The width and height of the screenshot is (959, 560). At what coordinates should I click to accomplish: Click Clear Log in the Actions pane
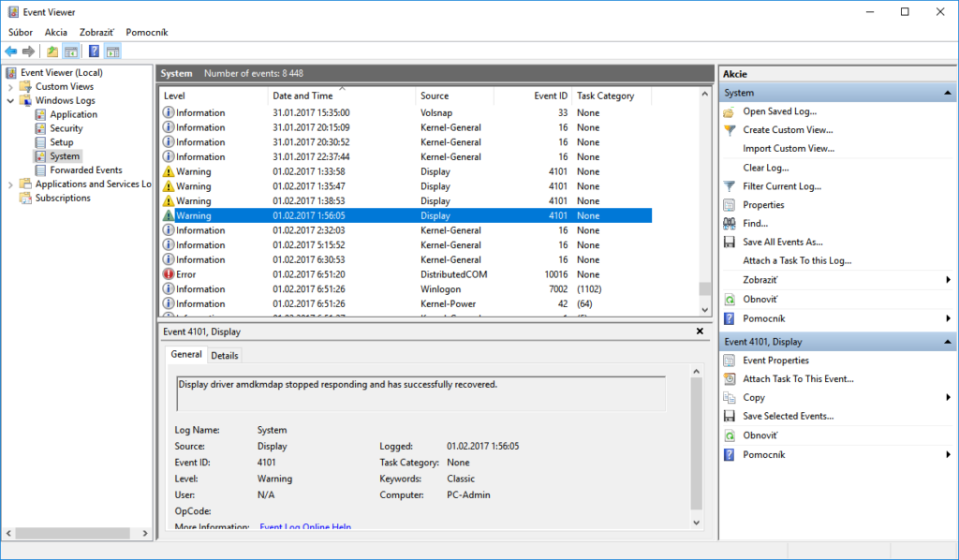[765, 168]
